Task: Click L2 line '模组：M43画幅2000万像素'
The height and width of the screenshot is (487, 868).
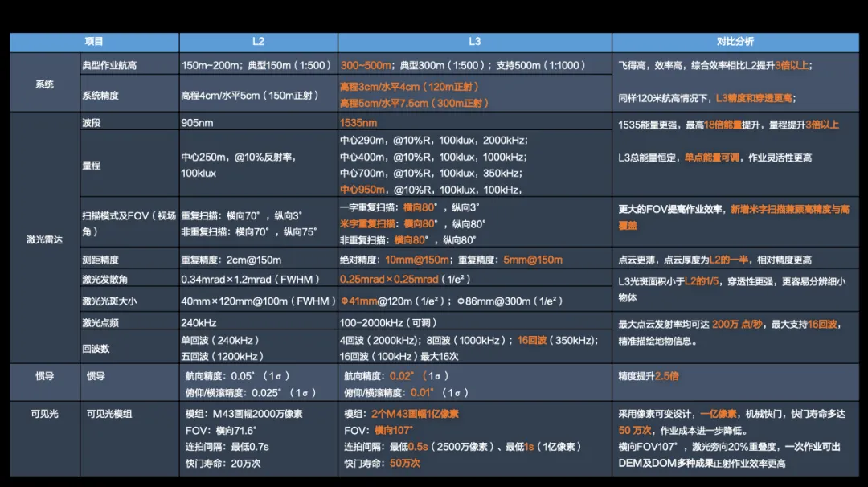Action: tap(244, 414)
